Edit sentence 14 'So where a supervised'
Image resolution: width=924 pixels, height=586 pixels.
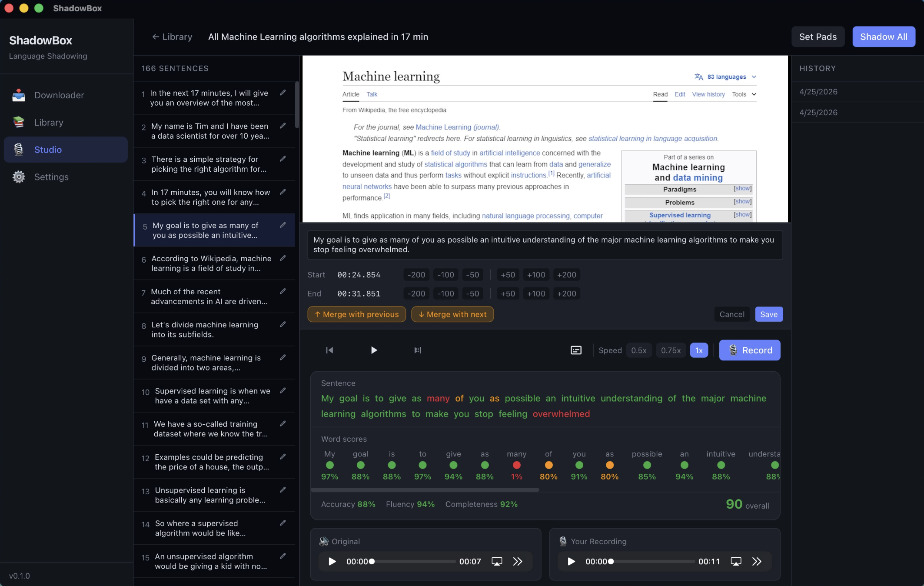(x=283, y=523)
